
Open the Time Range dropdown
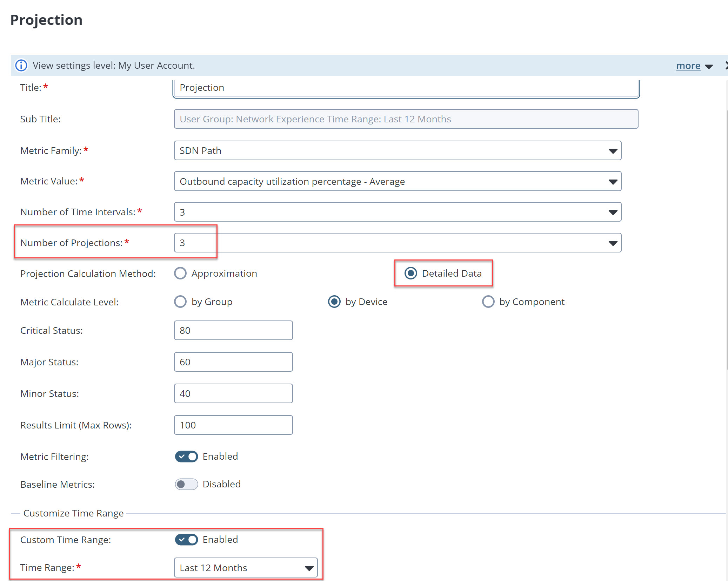click(x=246, y=568)
